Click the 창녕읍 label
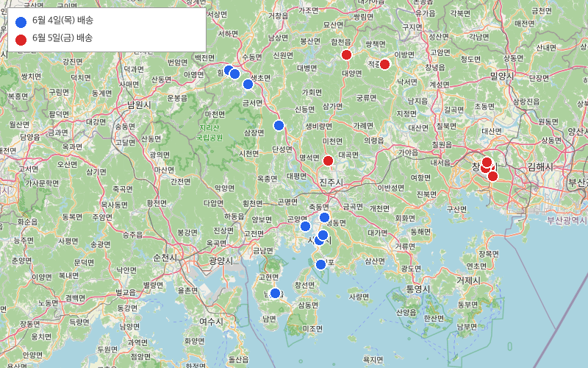The image size is (588, 368). coord(435,67)
